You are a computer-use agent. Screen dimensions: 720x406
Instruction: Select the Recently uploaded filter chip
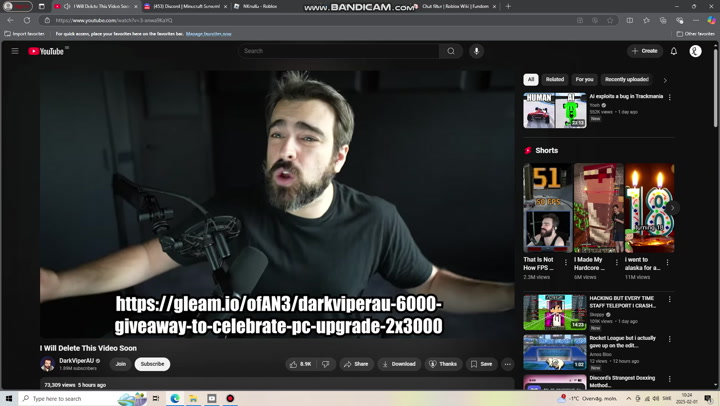[627, 79]
